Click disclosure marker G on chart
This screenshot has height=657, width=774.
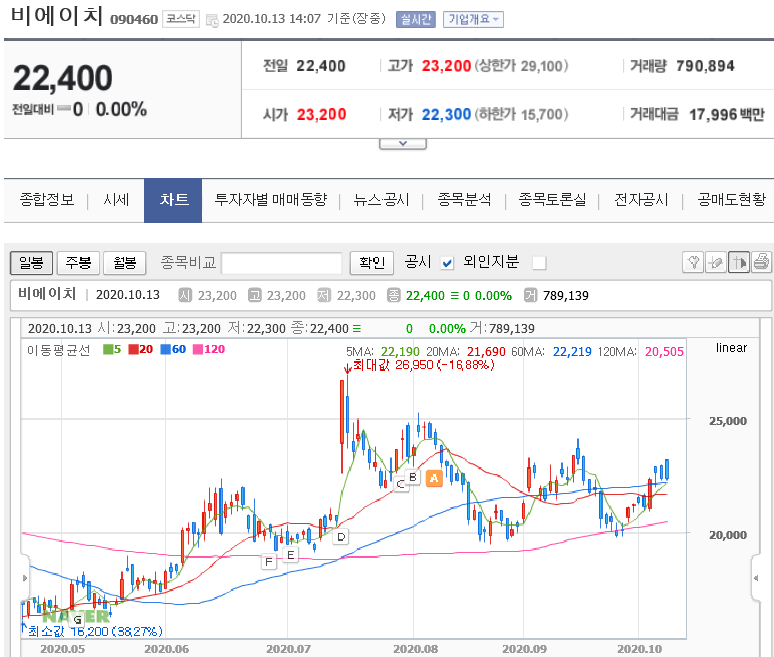click(77, 620)
